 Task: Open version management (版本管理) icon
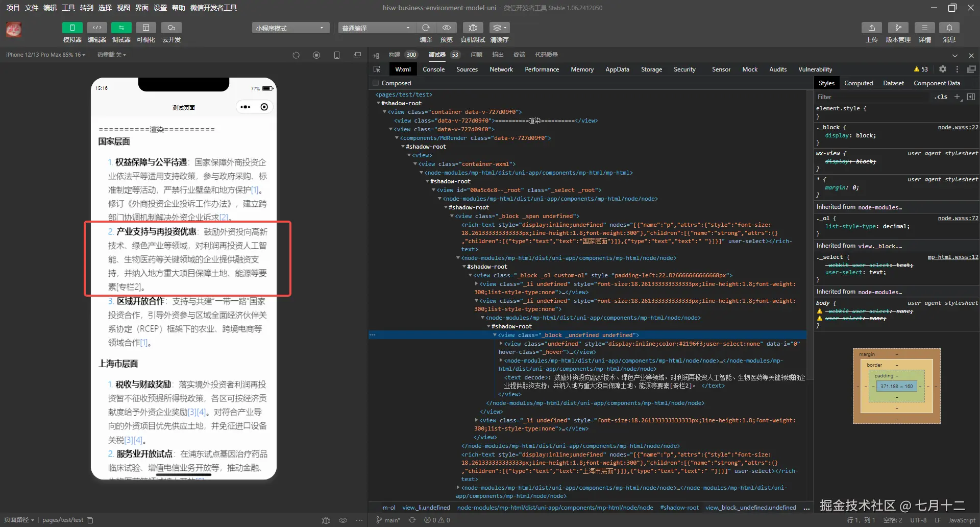click(x=898, y=28)
